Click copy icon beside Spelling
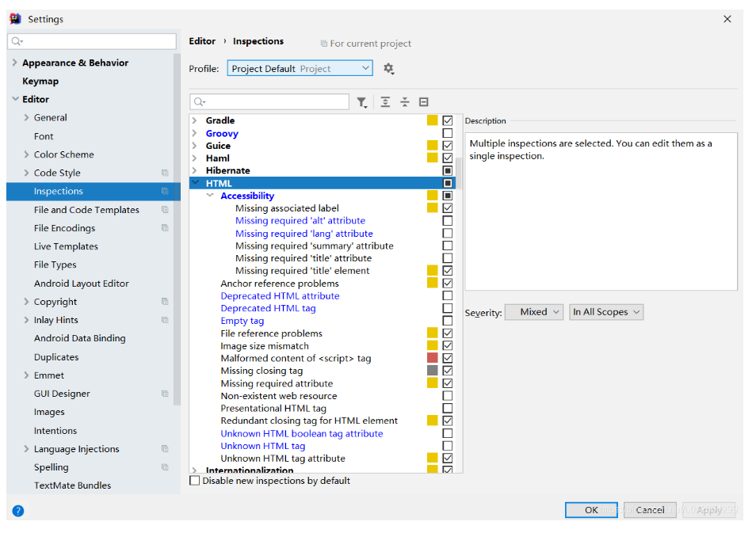This screenshot has width=756, height=533. coord(165,467)
